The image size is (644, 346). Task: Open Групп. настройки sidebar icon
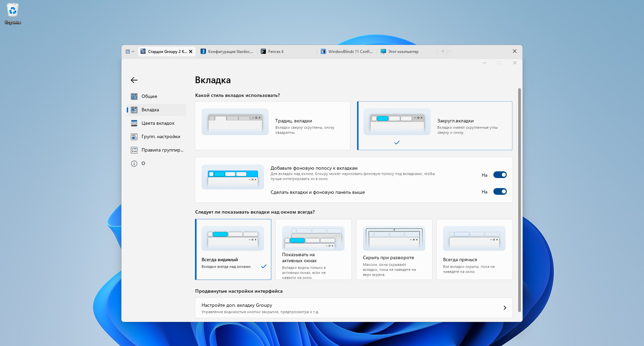(x=134, y=137)
